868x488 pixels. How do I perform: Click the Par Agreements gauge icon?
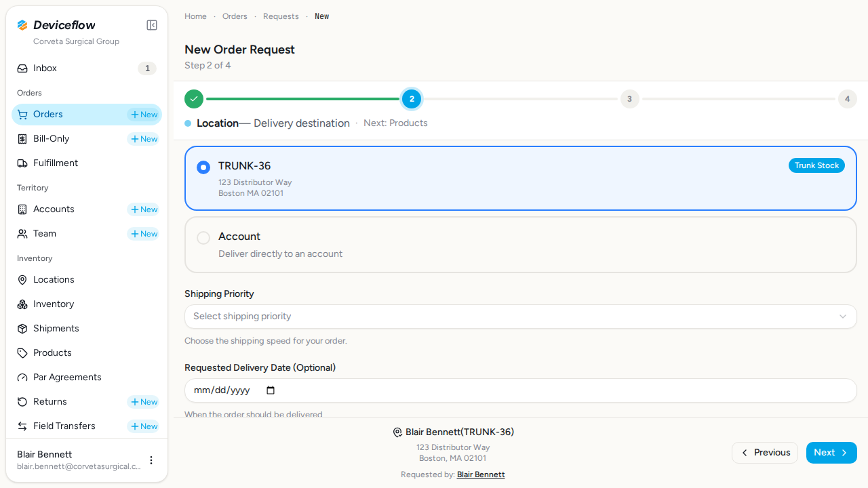pos(22,378)
